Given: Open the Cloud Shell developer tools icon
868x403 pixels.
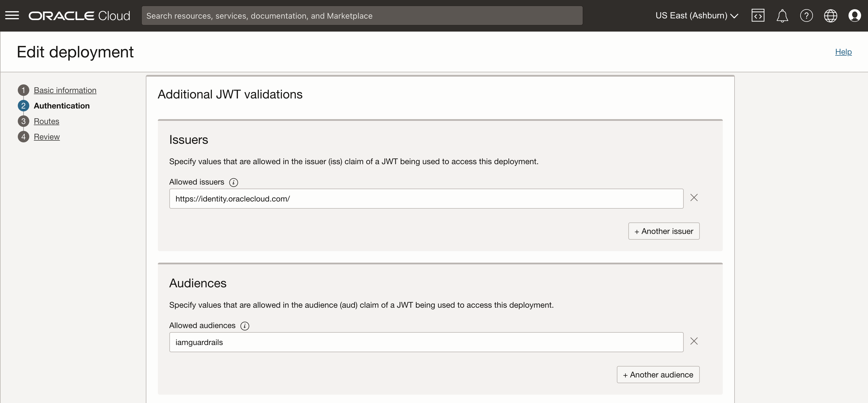Looking at the screenshot, I should (x=758, y=15).
